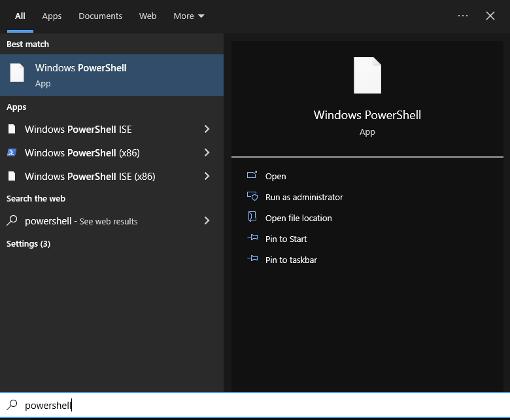Expand Windows PowerShell ISE options arrow
The width and height of the screenshot is (510, 420).
tap(207, 130)
